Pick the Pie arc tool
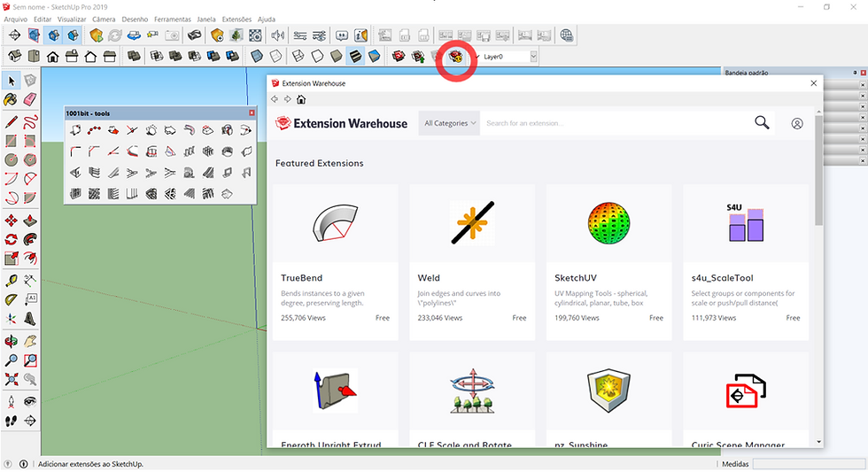 pos(30,197)
